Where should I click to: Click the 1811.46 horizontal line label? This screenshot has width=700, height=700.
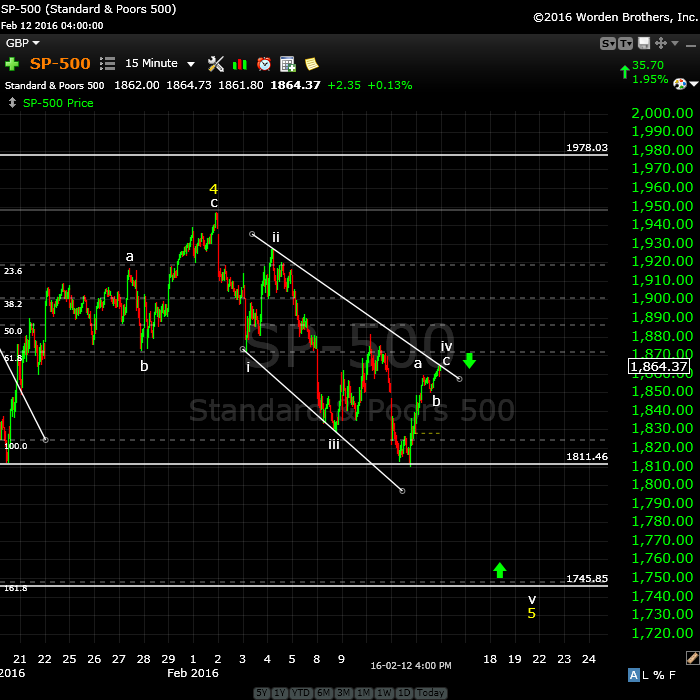click(587, 457)
